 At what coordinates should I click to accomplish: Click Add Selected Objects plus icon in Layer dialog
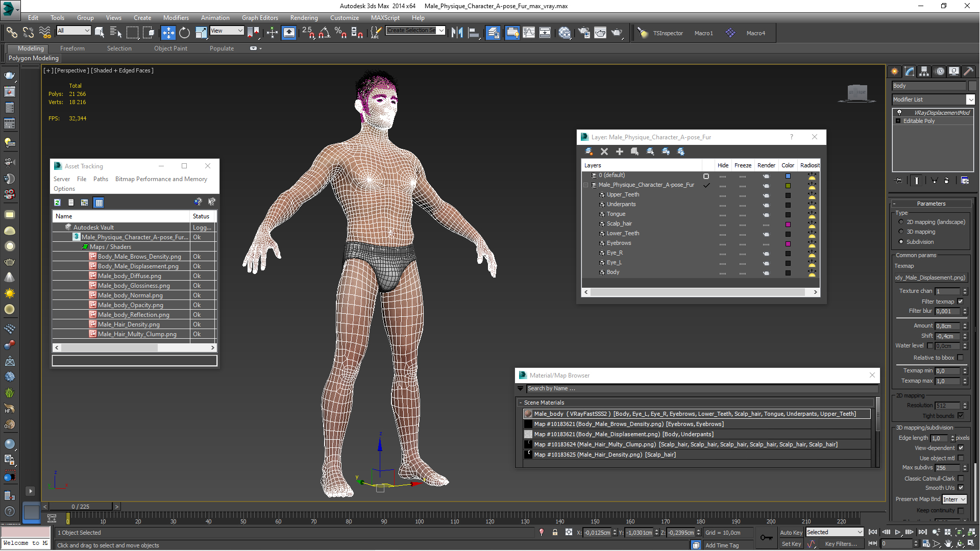point(620,152)
